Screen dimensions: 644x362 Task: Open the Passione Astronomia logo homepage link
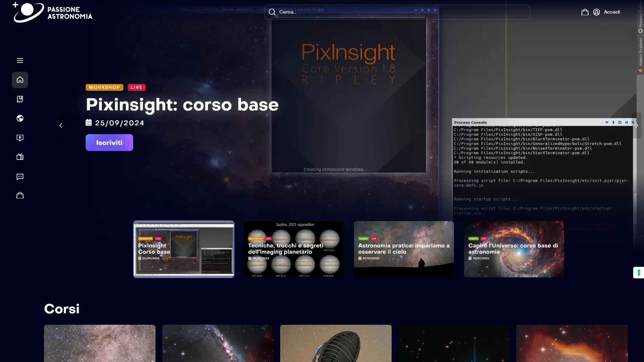tap(52, 13)
